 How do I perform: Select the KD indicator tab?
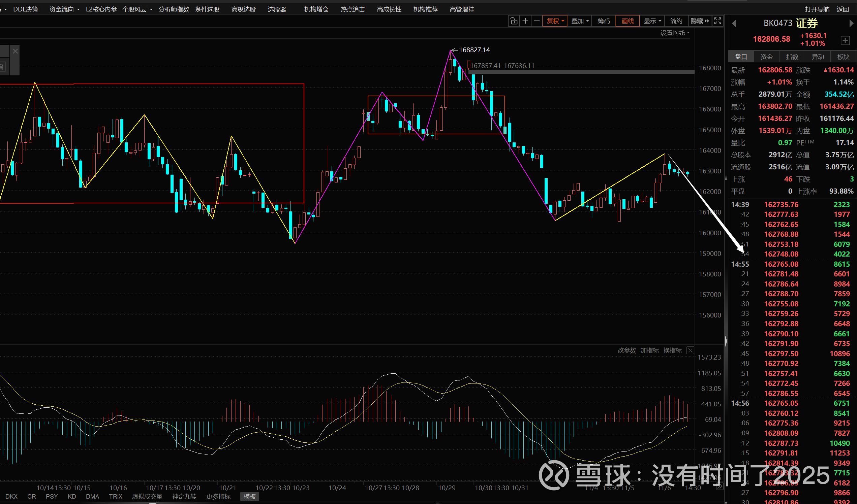72,497
